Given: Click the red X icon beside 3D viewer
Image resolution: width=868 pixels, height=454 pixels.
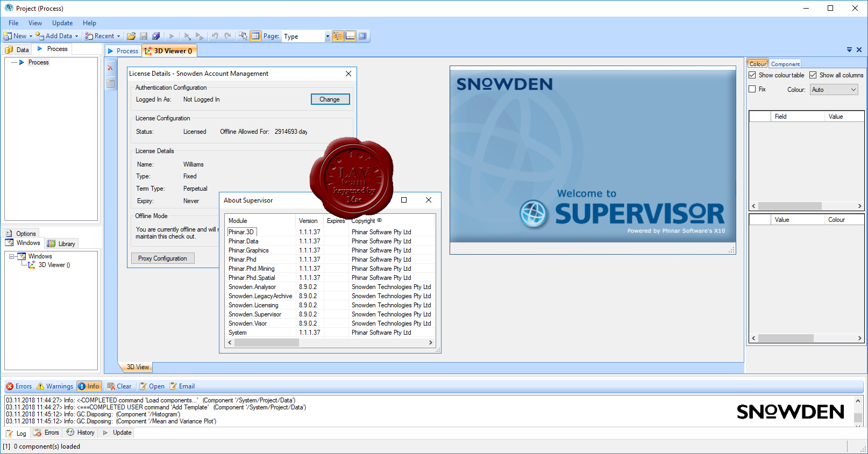Looking at the screenshot, I should [110, 68].
